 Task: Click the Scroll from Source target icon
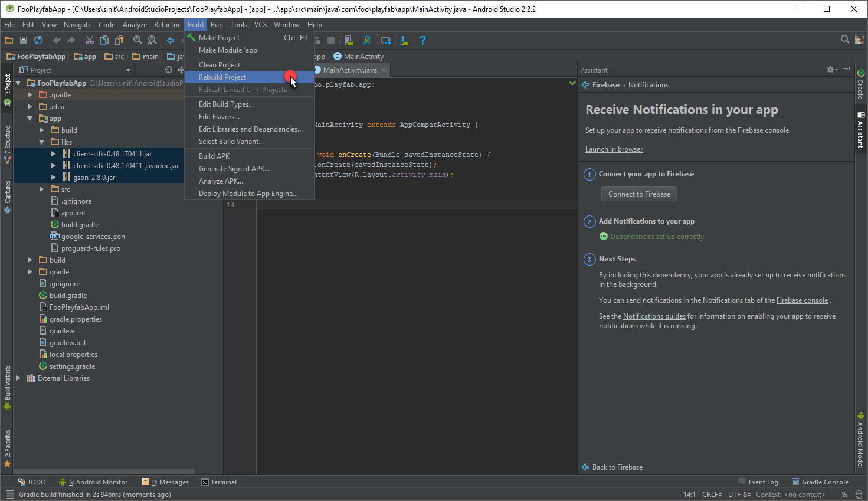pos(169,70)
